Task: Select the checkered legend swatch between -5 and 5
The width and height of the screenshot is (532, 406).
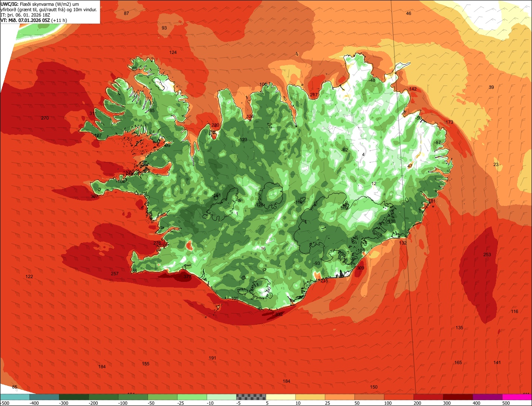Action: pos(251,397)
